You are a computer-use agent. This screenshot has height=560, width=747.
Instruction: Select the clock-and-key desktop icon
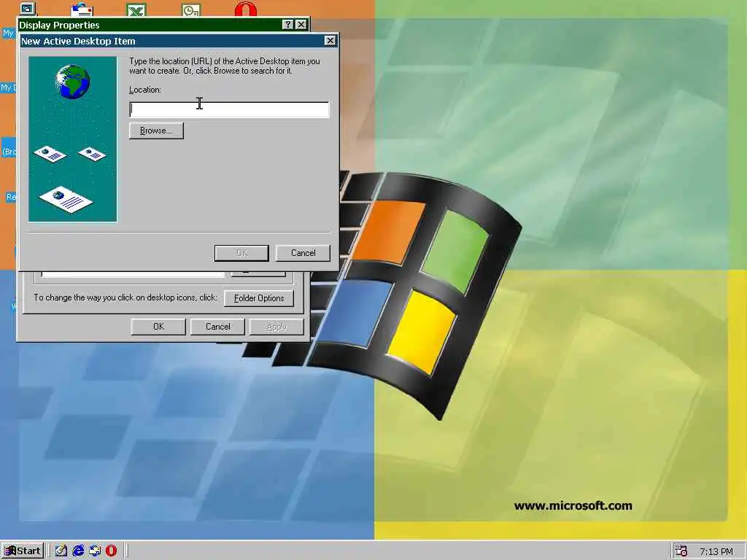(x=191, y=9)
